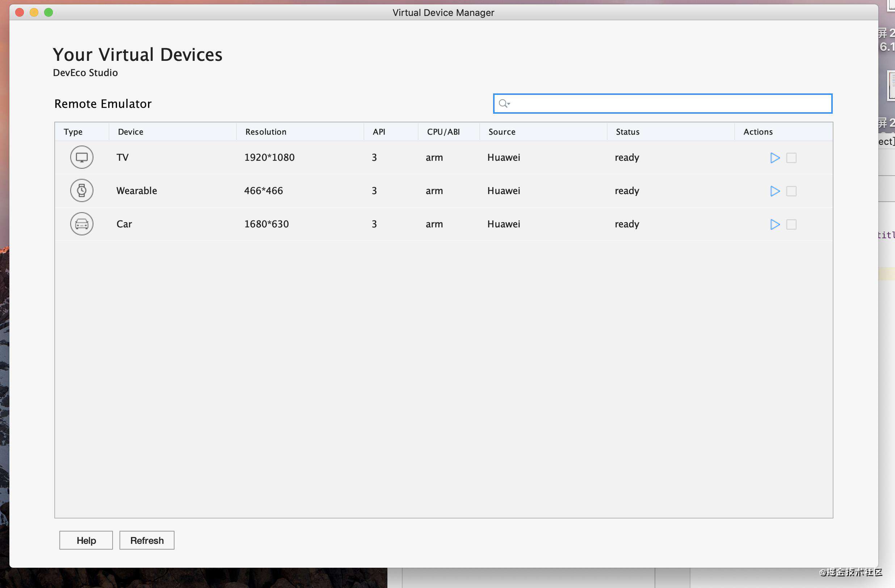Select the Wearable device name
895x588 pixels.
(136, 190)
